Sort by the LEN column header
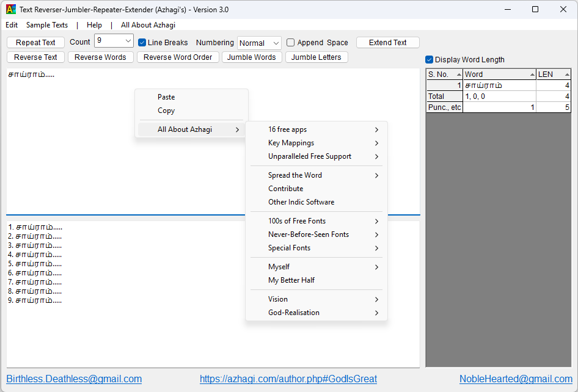The width and height of the screenshot is (578, 392). [554, 74]
